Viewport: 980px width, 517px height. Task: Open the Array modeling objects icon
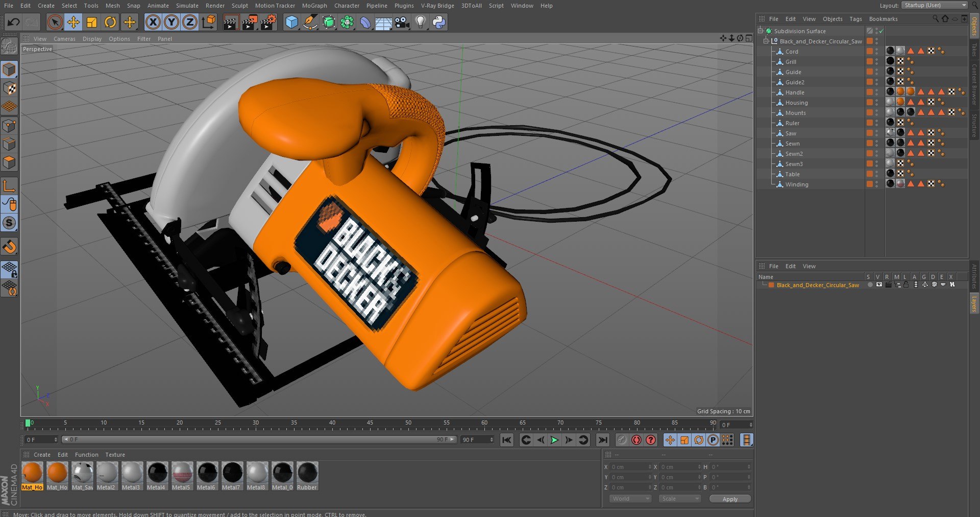(347, 22)
